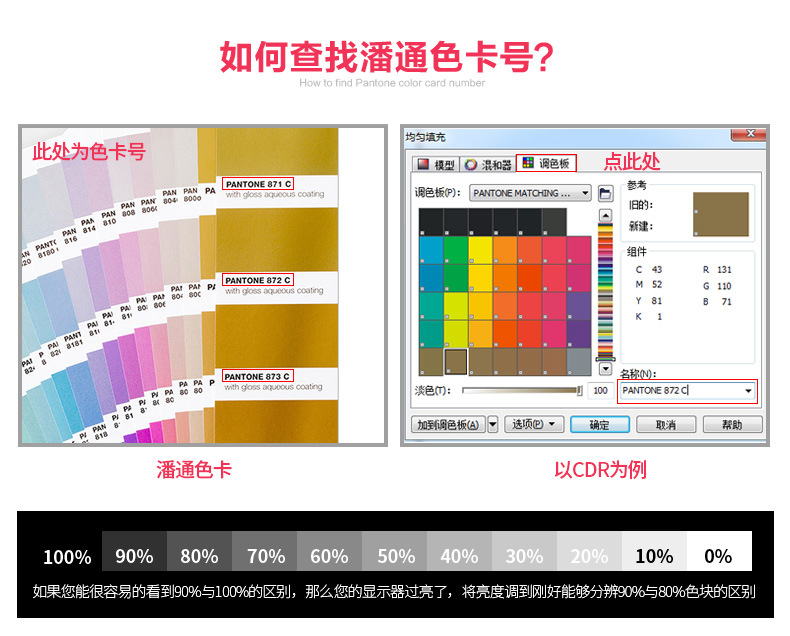The height and width of the screenshot is (636, 790).
Task: Click the tint value field showing 100
Action: 600,391
